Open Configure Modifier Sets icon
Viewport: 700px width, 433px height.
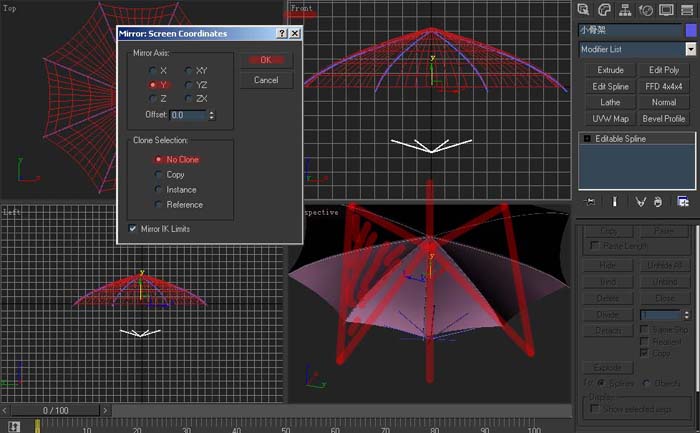[x=683, y=202]
